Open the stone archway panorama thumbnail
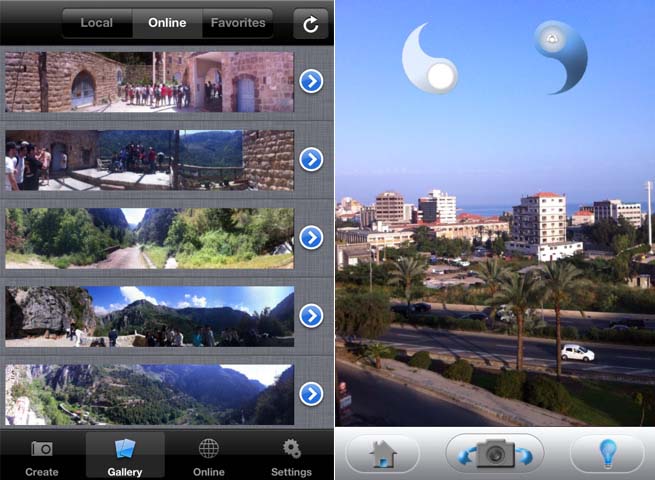Viewport: 655px width, 480px height. 149,82
